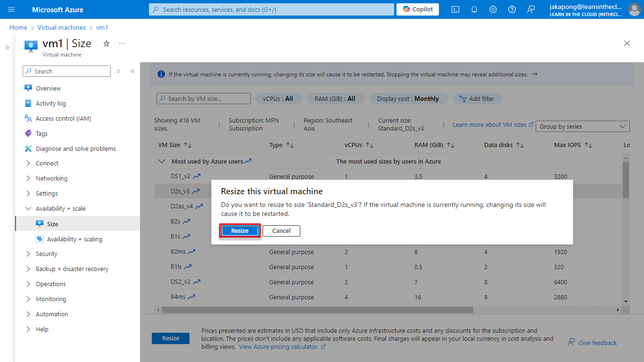This screenshot has width=644, height=362.
Task: Sort by Max IOPS column arrows
Action: coord(588,145)
